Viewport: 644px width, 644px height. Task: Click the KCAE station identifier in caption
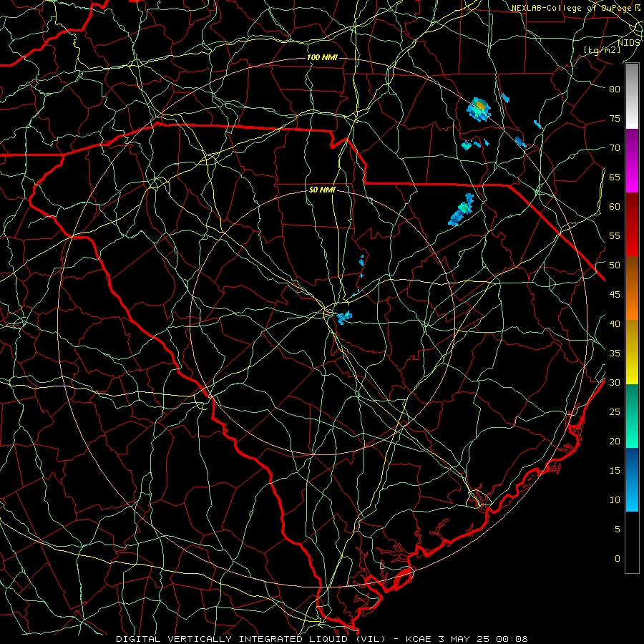pyautogui.click(x=419, y=639)
